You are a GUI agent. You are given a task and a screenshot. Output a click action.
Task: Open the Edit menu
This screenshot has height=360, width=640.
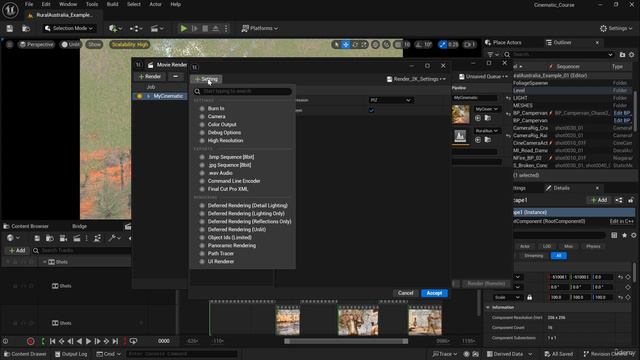click(x=46, y=4)
